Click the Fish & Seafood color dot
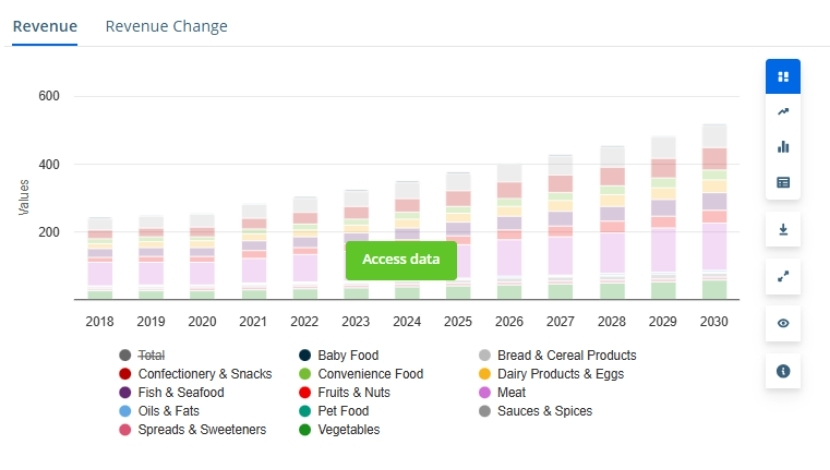The height and width of the screenshot is (470, 830). point(125,392)
